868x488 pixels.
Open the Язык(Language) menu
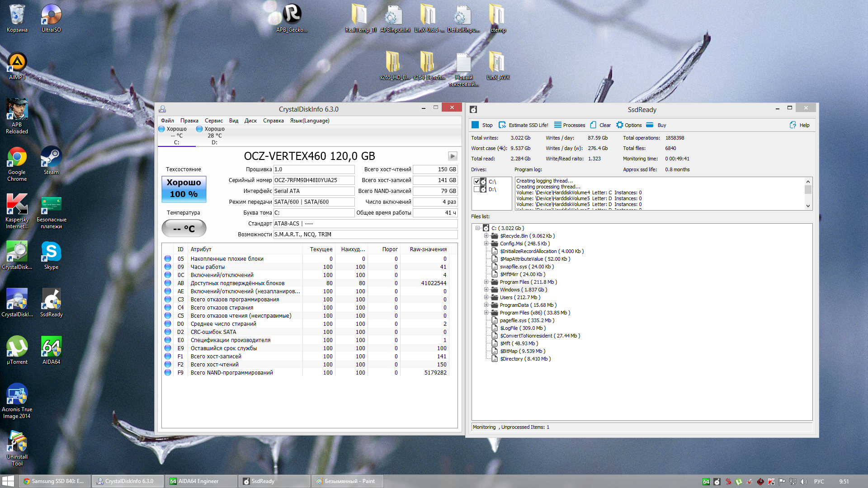pyautogui.click(x=309, y=121)
